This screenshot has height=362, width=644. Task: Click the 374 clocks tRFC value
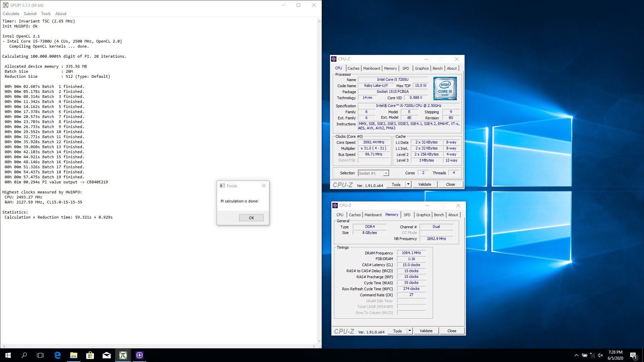click(x=411, y=289)
